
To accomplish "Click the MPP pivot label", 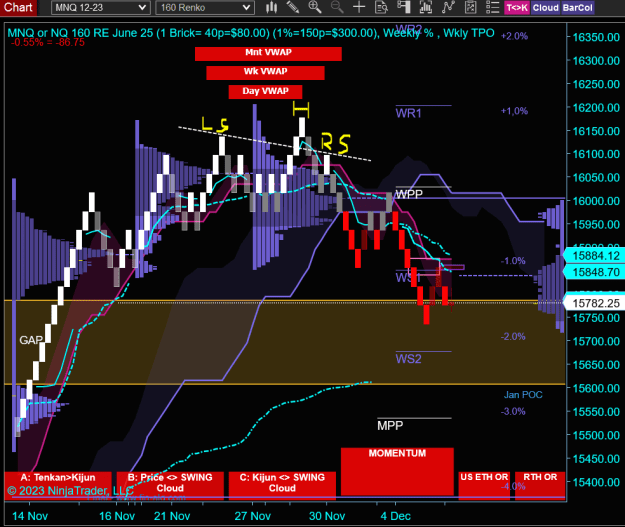I will [390, 425].
